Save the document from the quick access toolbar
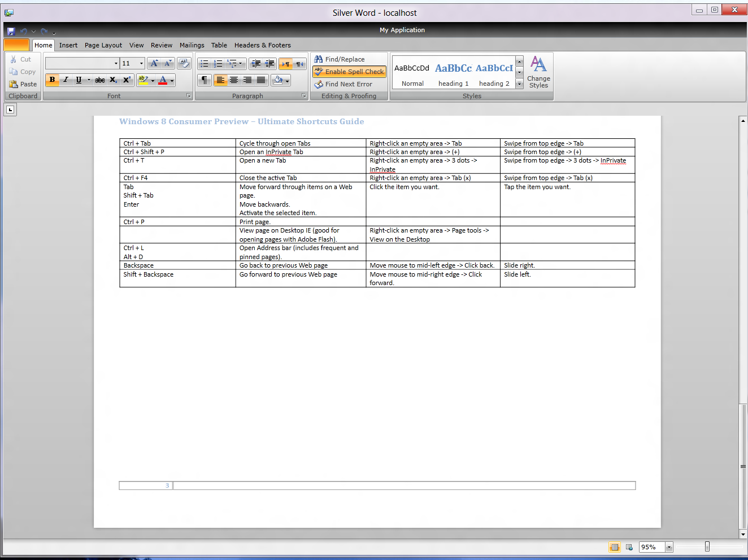 [x=11, y=31]
